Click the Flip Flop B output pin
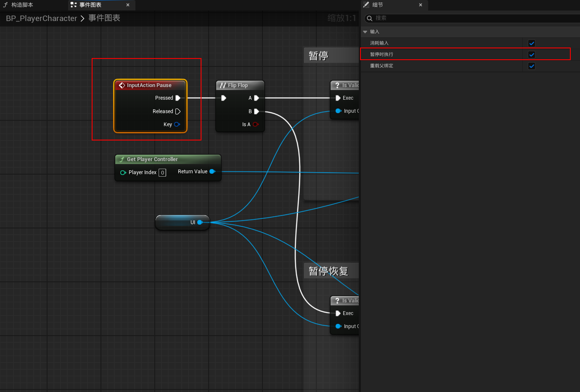This screenshot has height=392, width=580. pos(257,111)
